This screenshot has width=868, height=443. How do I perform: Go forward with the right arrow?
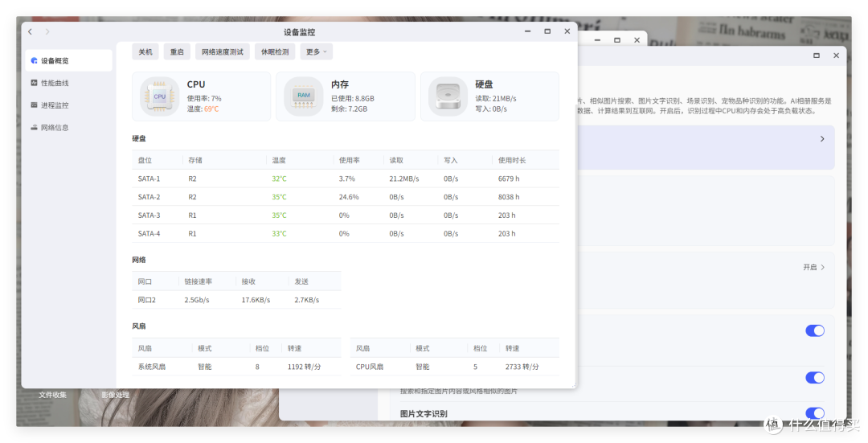47,31
